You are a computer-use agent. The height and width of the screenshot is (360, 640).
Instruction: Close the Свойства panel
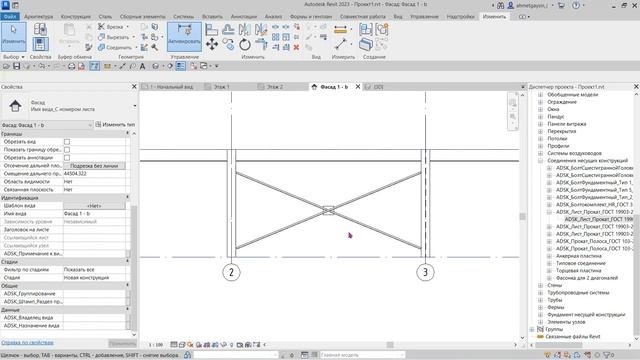[x=134, y=87]
